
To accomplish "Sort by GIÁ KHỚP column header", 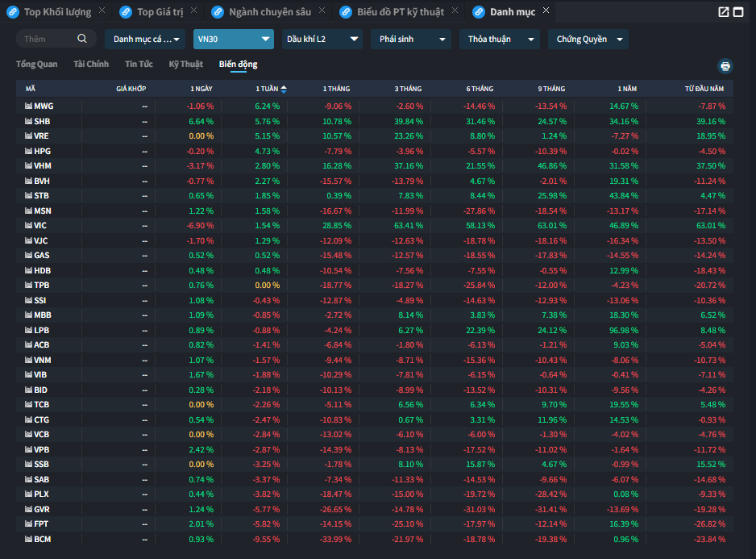I will pos(131,89).
